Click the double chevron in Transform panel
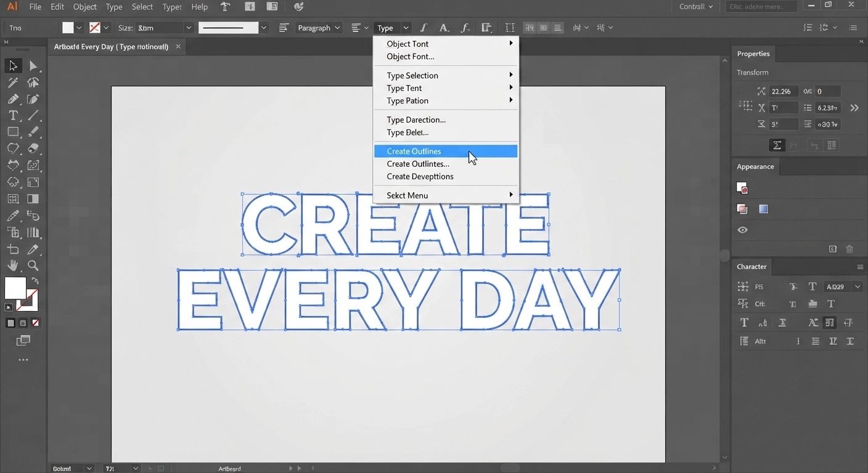This screenshot has width=868, height=473. (x=854, y=108)
